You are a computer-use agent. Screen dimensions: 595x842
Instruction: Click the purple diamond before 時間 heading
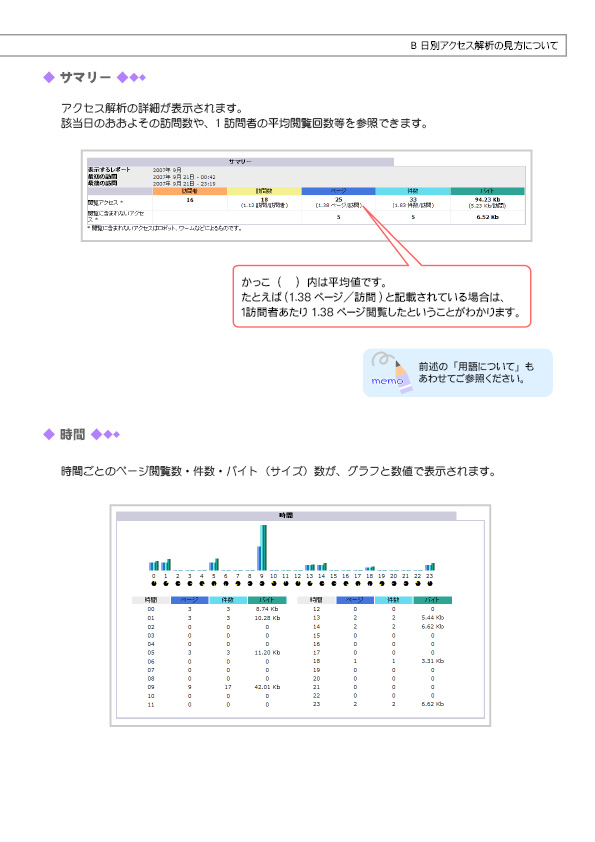click(49, 434)
